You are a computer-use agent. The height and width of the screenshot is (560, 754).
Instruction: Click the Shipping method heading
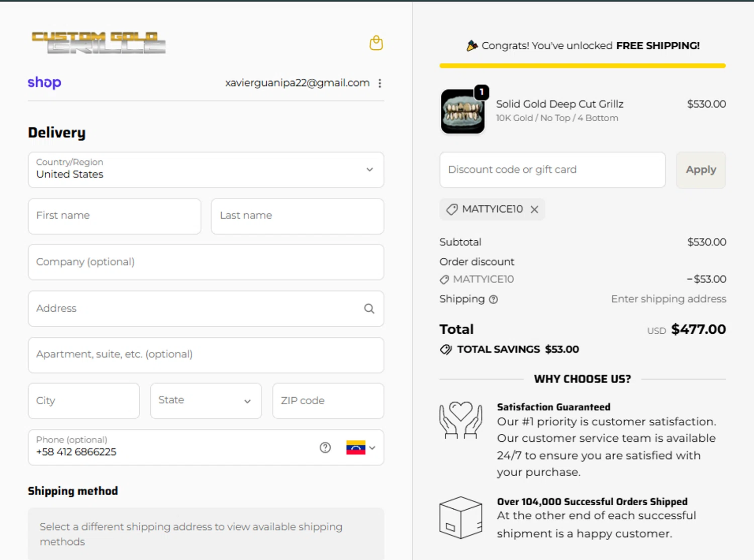coord(73,491)
